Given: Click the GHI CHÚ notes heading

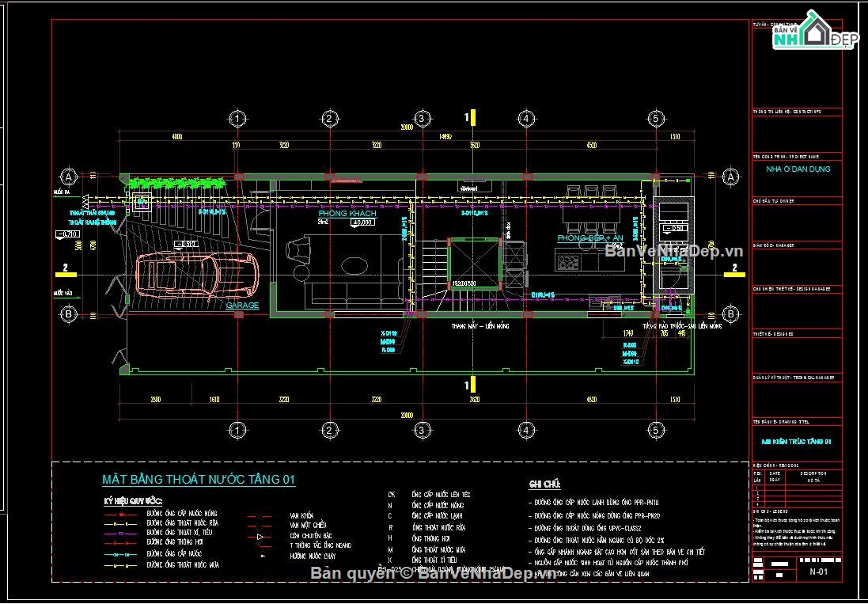Looking at the screenshot, I should click(x=544, y=484).
